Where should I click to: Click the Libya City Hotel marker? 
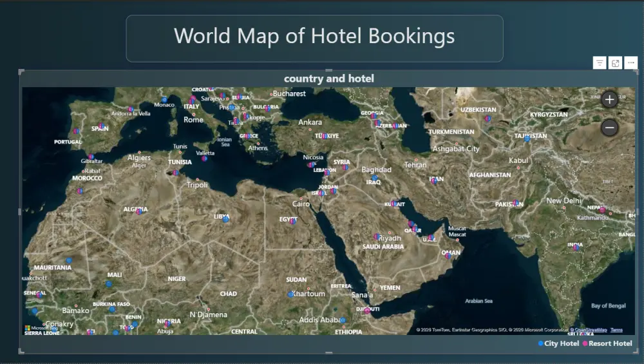(225, 220)
